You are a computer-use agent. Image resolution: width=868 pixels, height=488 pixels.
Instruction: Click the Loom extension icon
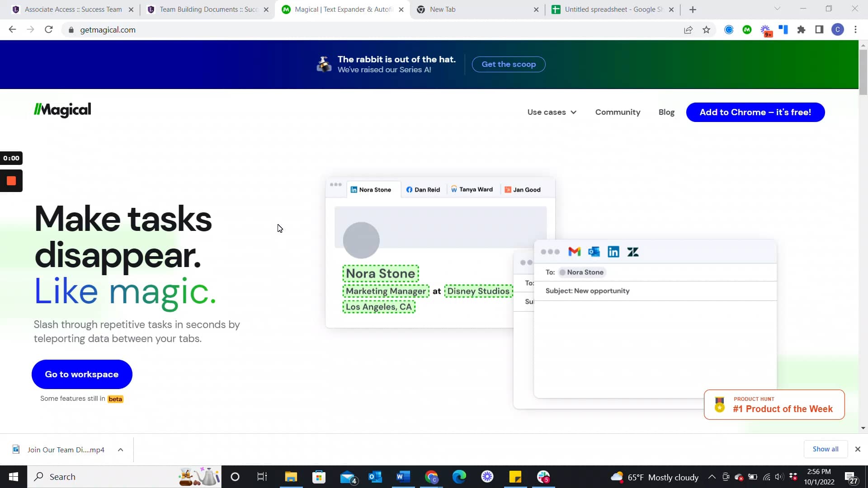(x=729, y=29)
